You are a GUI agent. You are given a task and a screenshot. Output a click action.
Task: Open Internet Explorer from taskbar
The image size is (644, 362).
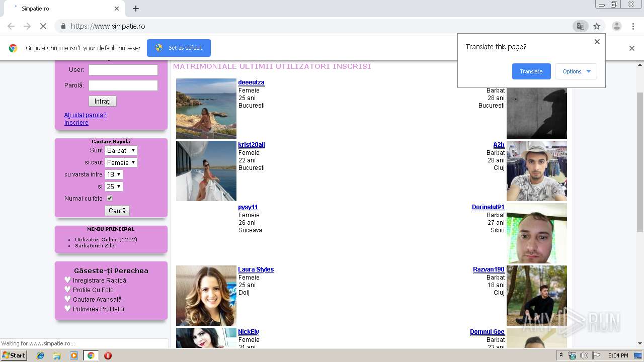pyautogui.click(x=40, y=355)
